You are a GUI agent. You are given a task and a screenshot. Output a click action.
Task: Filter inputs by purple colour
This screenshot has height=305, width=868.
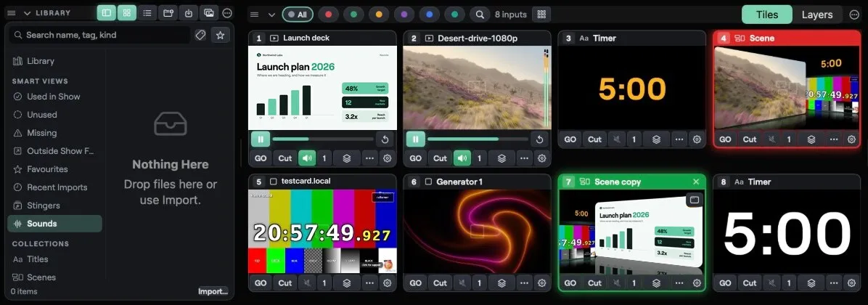(x=404, y=15)
